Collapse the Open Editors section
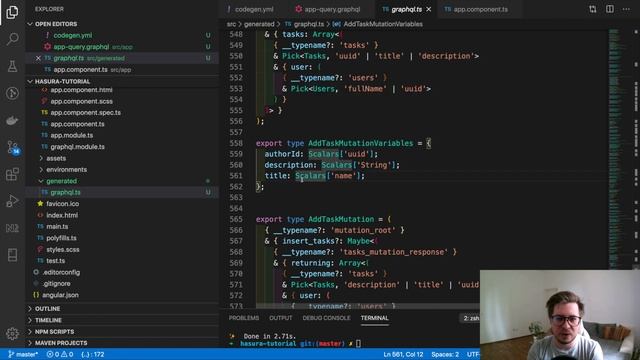Viewport: 640px width, 360px height. pos(56,24)
